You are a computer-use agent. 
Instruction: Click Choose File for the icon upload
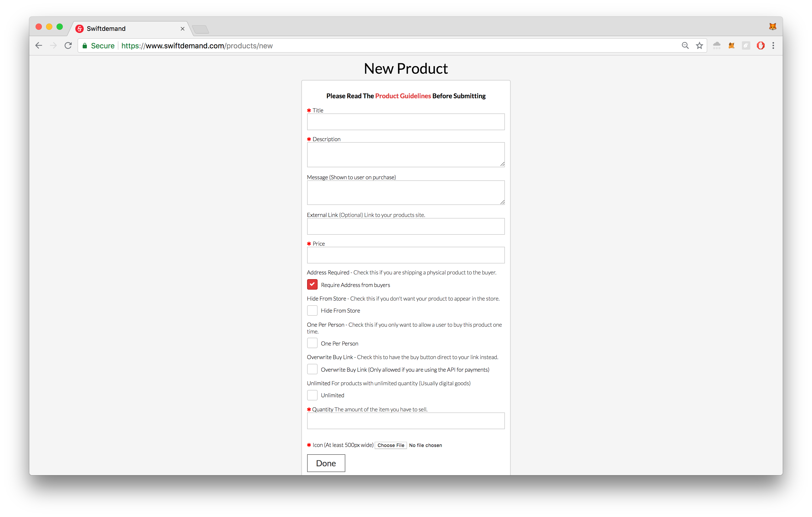(391, 445)
